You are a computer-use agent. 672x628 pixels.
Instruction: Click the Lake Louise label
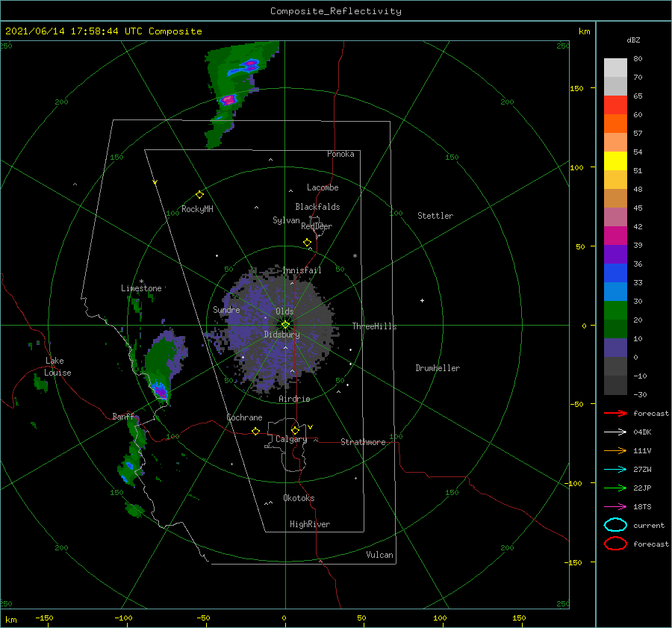57,367
